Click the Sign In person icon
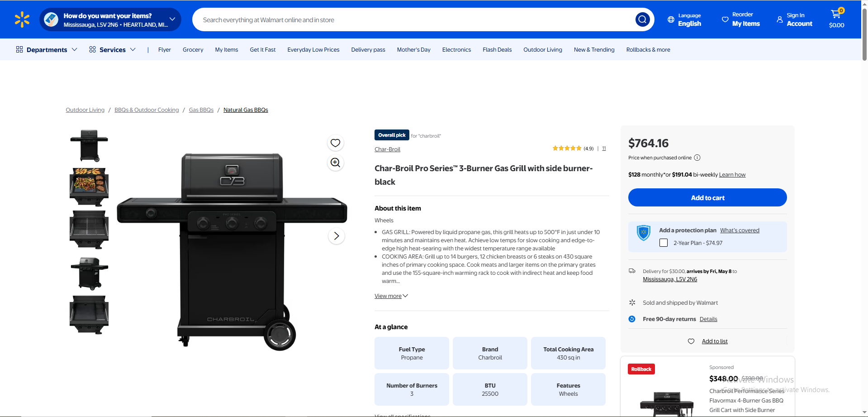The image size is (868, 417). point(780,19)
